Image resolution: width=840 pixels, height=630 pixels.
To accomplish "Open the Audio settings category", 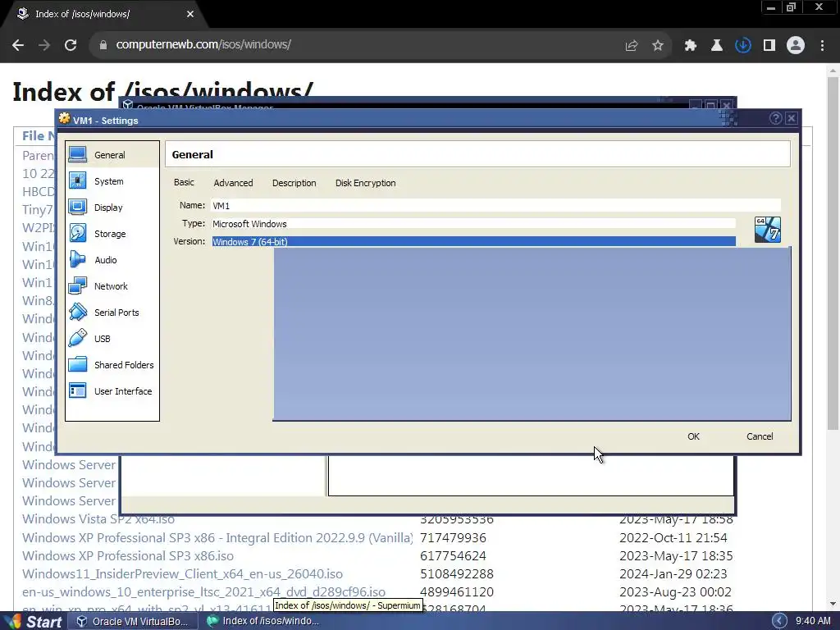I will click(112, 260).
